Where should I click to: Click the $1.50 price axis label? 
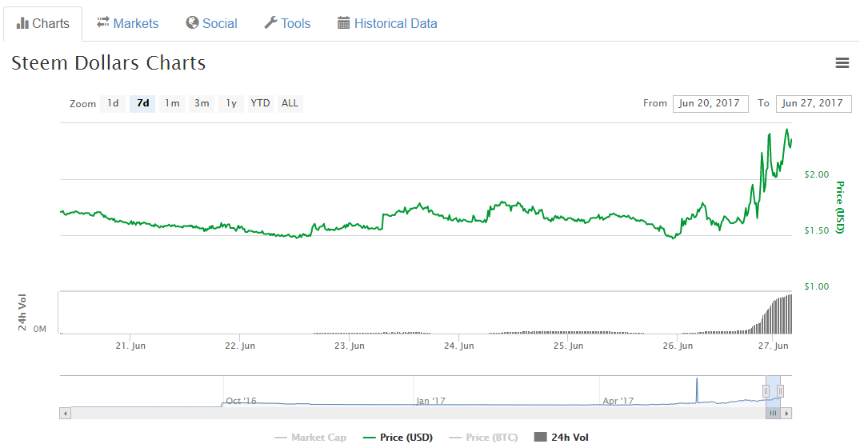[817, 231]
